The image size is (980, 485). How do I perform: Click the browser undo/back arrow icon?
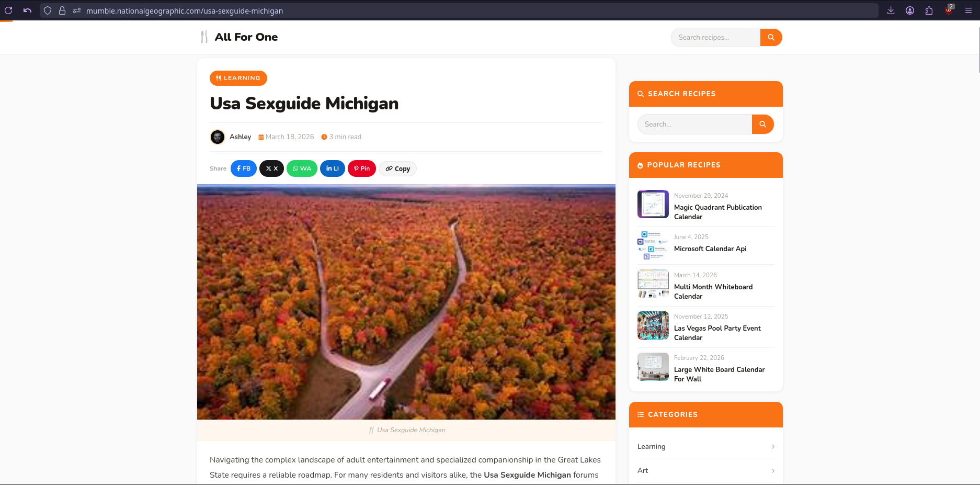click(x=27, y=10)
